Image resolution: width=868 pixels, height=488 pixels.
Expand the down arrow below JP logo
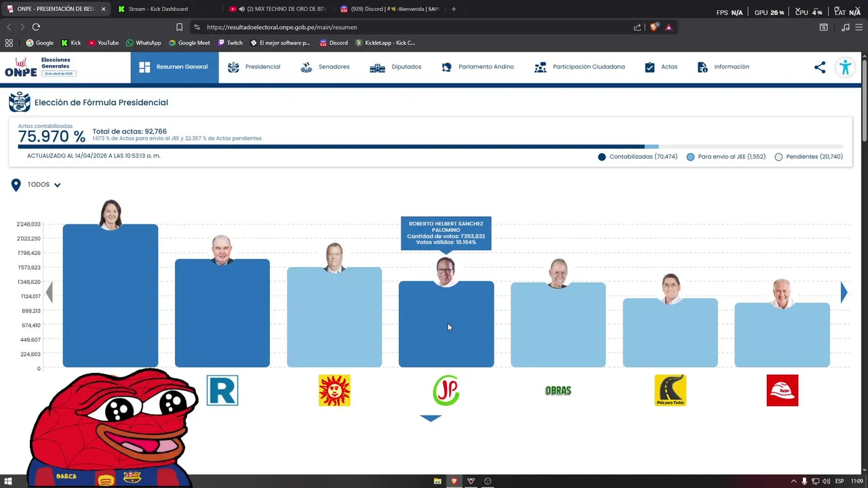tap(431, 418)
